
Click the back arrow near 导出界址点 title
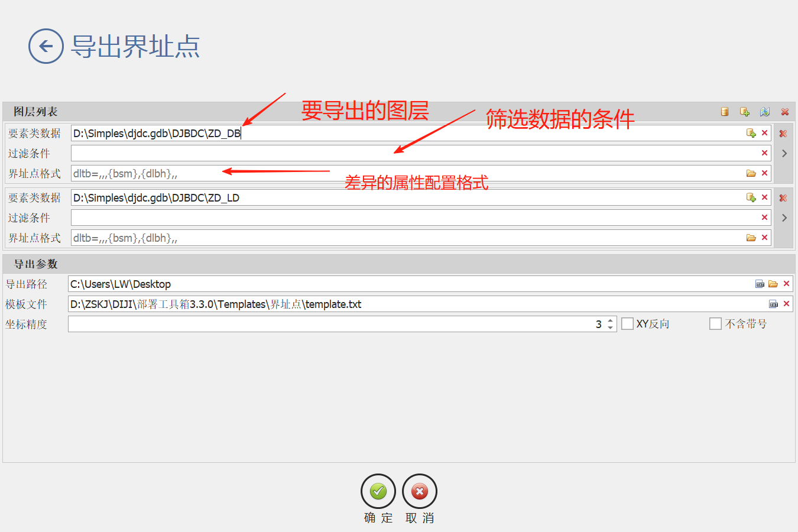click(x=46, y=46)
